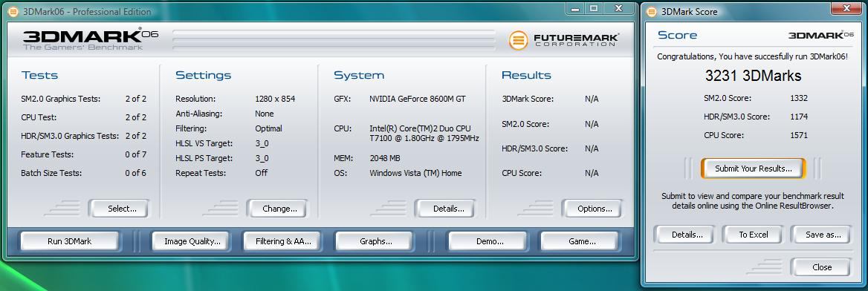Click the Tests section heading

(x=39, y=75)
